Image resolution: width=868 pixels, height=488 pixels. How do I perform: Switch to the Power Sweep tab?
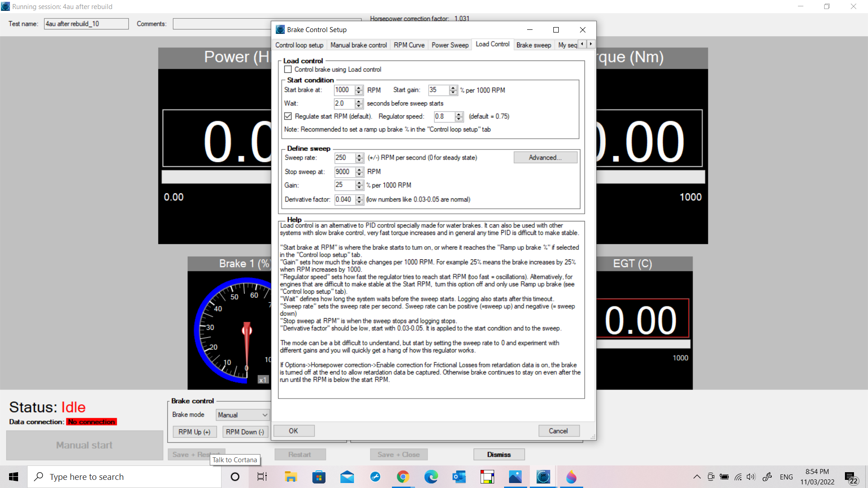pos(450,45)
